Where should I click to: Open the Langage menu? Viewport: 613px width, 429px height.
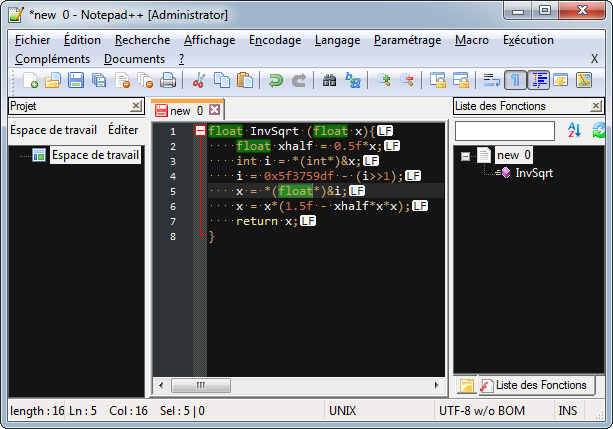337,40
